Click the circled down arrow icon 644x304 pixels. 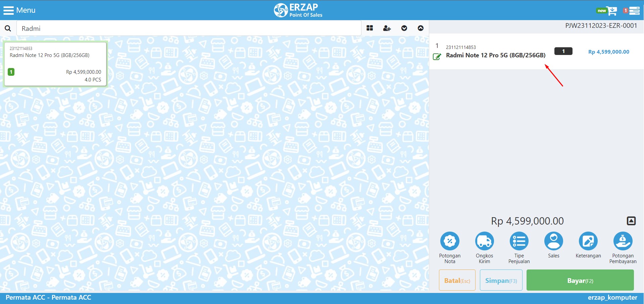click(404, 28)
